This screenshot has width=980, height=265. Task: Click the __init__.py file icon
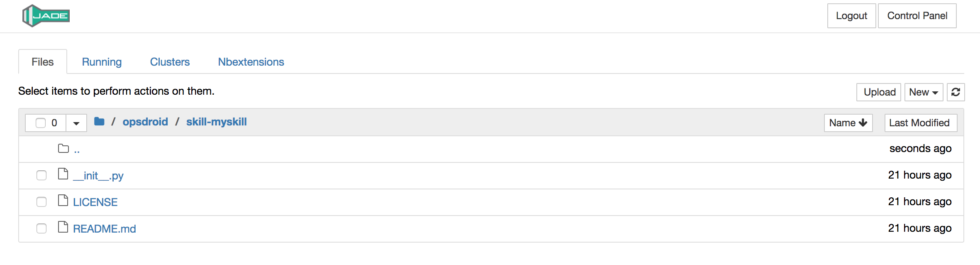[x=63, y=174]
